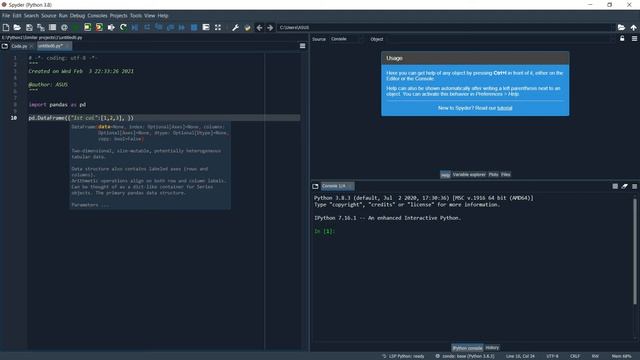
Task: Open the Search menu
Action: click(31, 16)
